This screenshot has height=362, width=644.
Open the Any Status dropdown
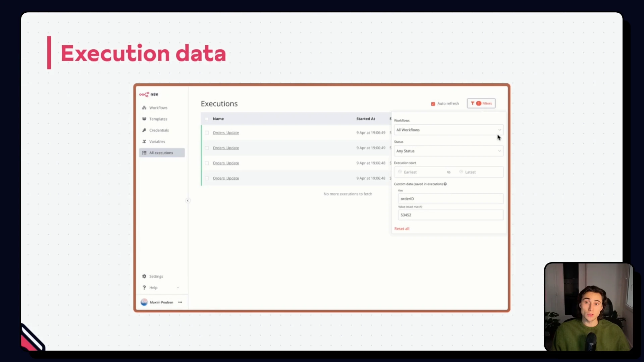click(x=449, y=151)
